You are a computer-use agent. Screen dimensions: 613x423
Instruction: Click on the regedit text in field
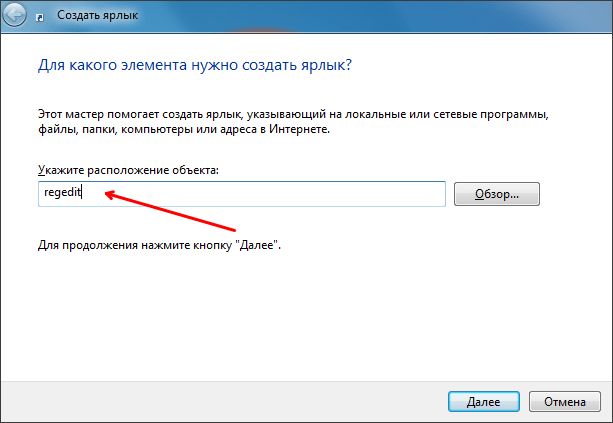[63, 192]
